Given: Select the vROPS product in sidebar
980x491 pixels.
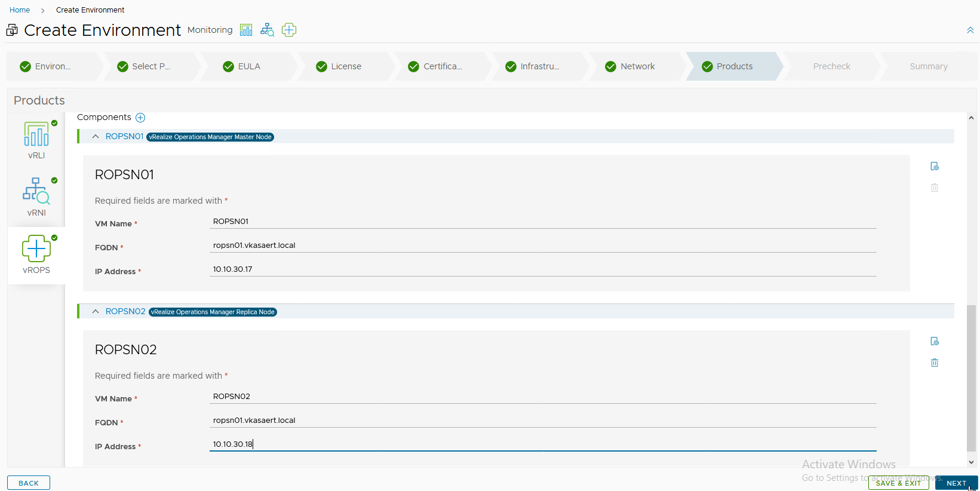Looking at the screenshot, I should click(36, 254).
